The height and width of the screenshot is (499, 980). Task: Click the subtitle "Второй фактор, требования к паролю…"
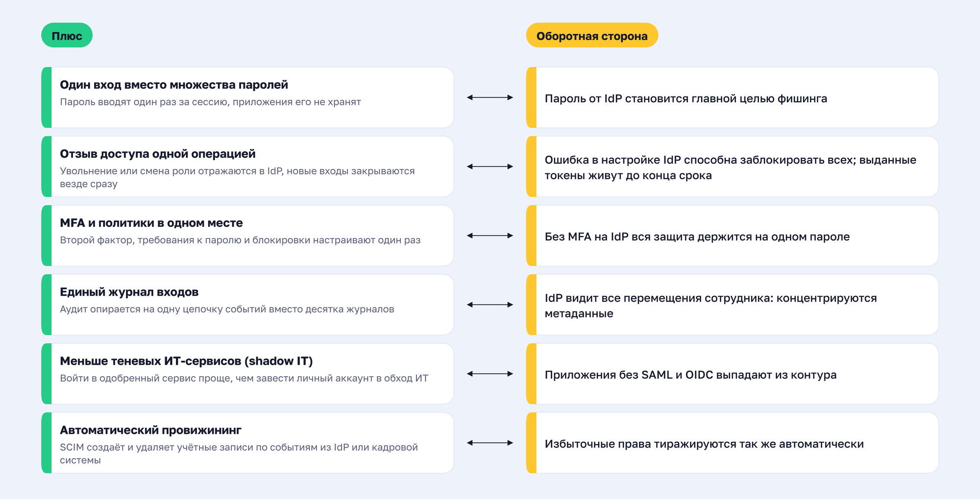pyautogui.click(x=240, y=240)
